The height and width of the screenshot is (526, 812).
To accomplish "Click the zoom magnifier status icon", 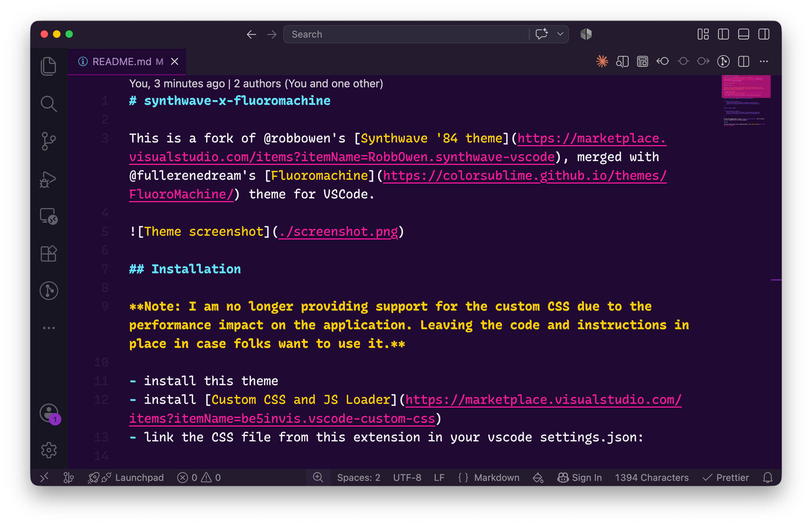I will click(318, 477).
